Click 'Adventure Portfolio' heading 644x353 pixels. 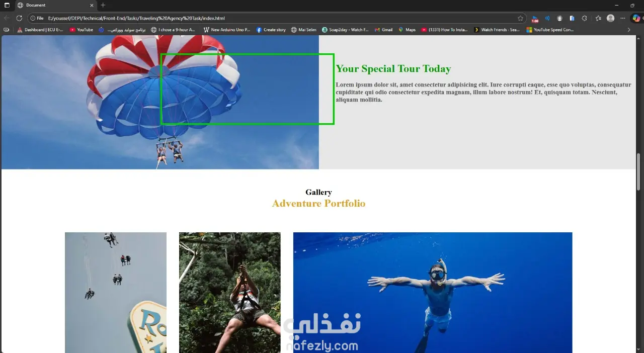[318, 204]
